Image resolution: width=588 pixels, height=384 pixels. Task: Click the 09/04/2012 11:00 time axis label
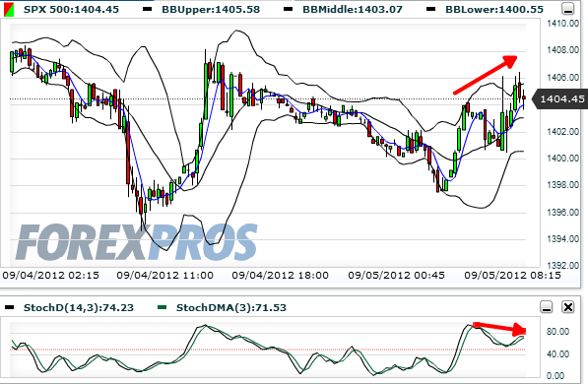[x=165, y=276]
